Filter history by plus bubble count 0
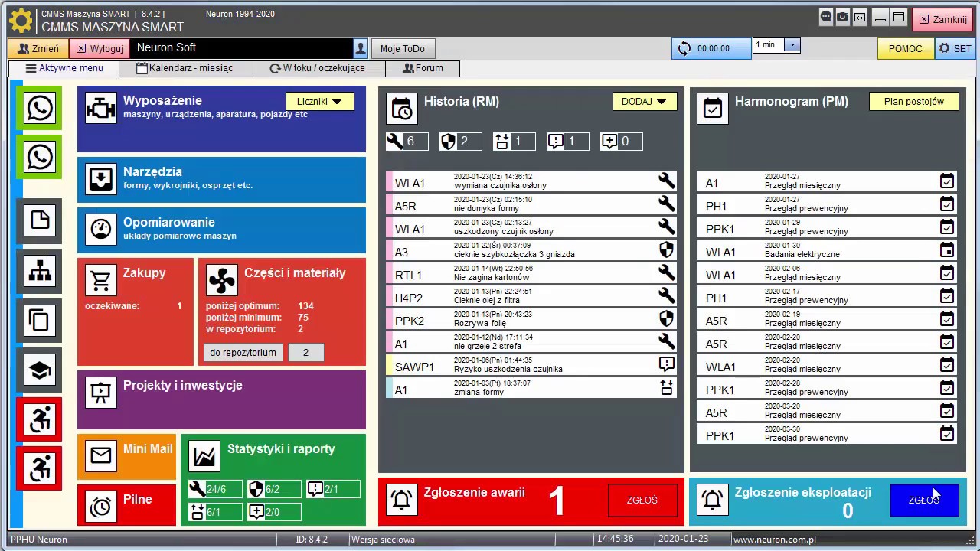The height and width of the screenshot is (551, 980). pos(621,141)
